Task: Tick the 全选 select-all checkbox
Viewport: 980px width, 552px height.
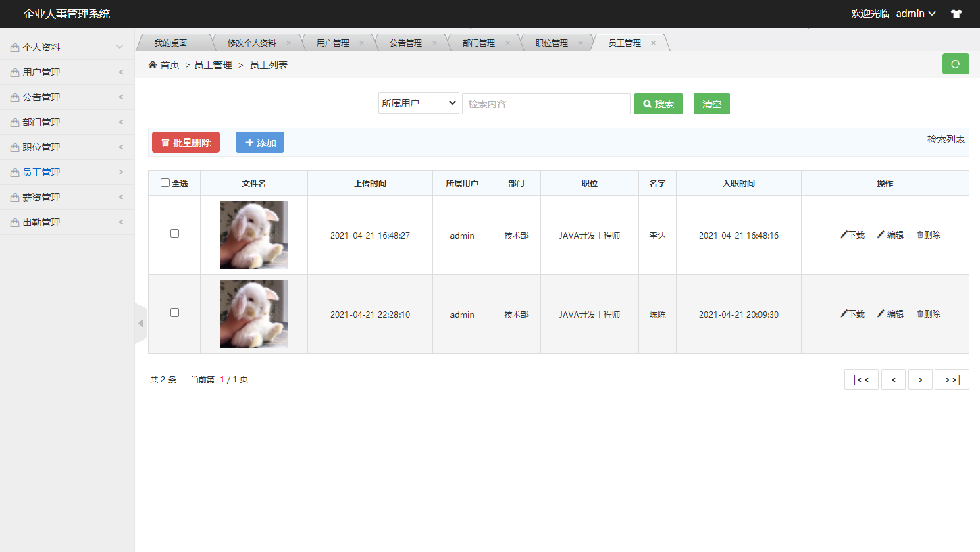Action: (165, 183)
